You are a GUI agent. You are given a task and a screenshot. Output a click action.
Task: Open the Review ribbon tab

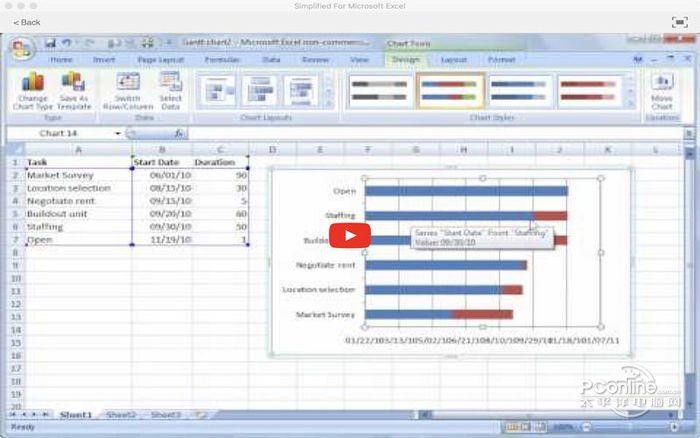point(315,59)
